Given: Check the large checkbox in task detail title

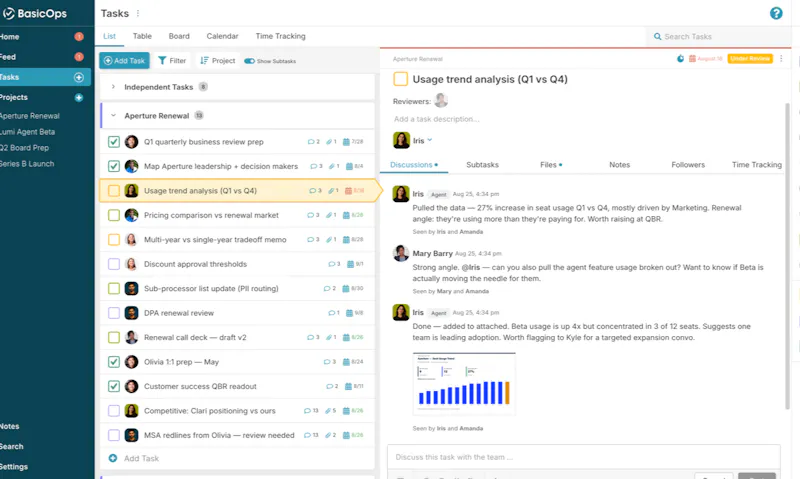Looking at the screenshot, I should tap(401, 79).
